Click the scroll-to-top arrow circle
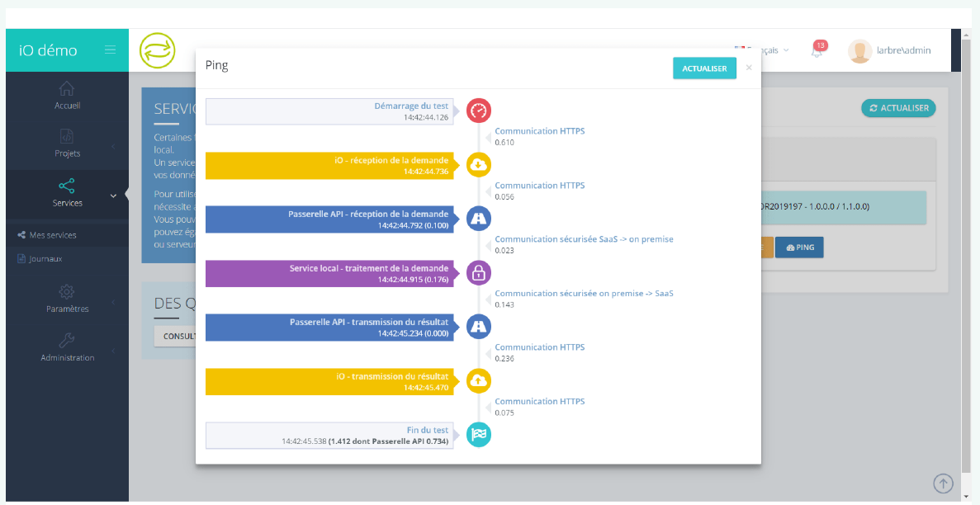This screenshot has width=980, height=505. tap(943, 483)
